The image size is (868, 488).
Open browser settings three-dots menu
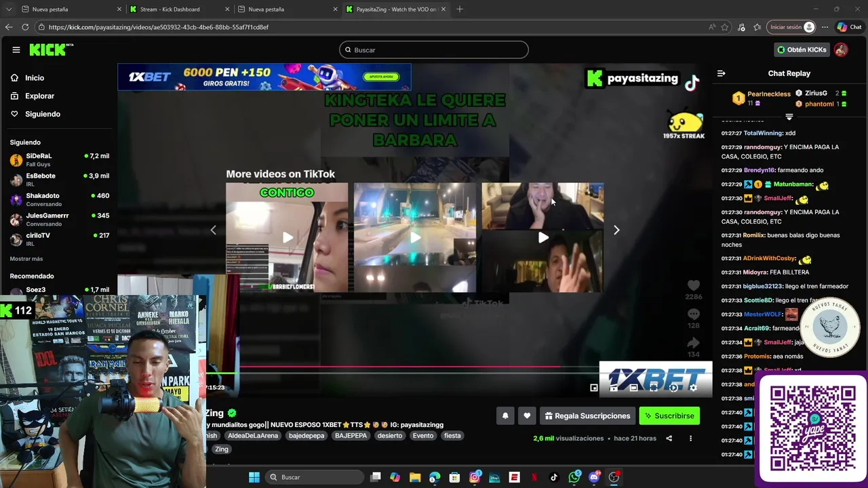825,27
